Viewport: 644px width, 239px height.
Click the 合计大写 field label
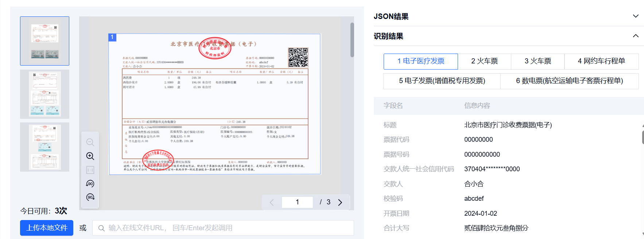coord(396,228)
